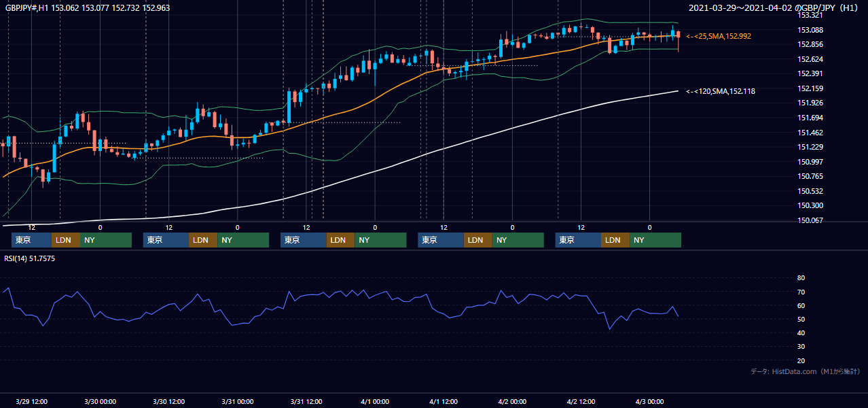Click the 153.088 price axis label

click(811, 30)
